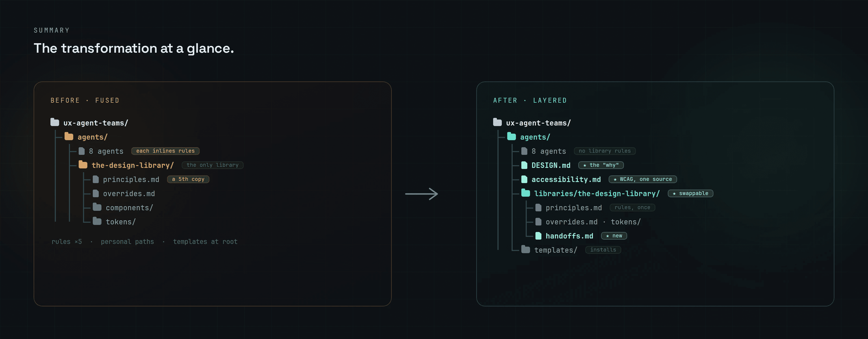
Task: Select principles.md in the After tree
Action: tap(573, 208)
